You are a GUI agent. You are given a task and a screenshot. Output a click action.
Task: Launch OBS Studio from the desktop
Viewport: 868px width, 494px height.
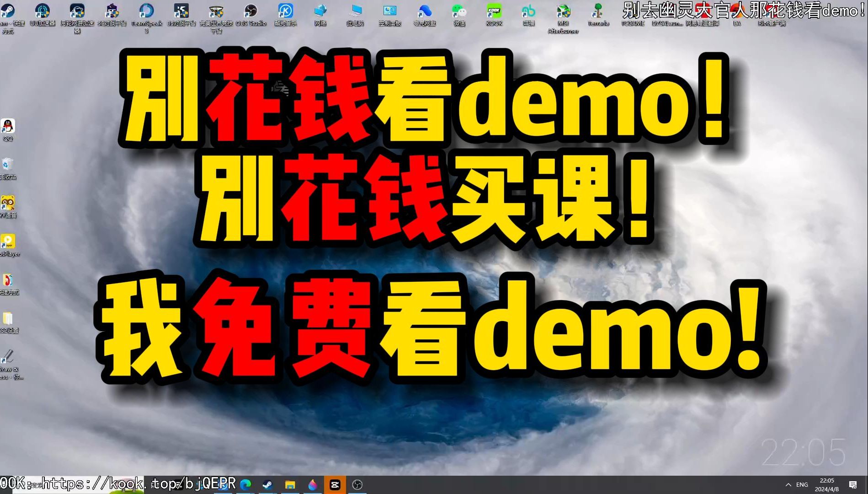pyautogui.click(x=251, y=14)
